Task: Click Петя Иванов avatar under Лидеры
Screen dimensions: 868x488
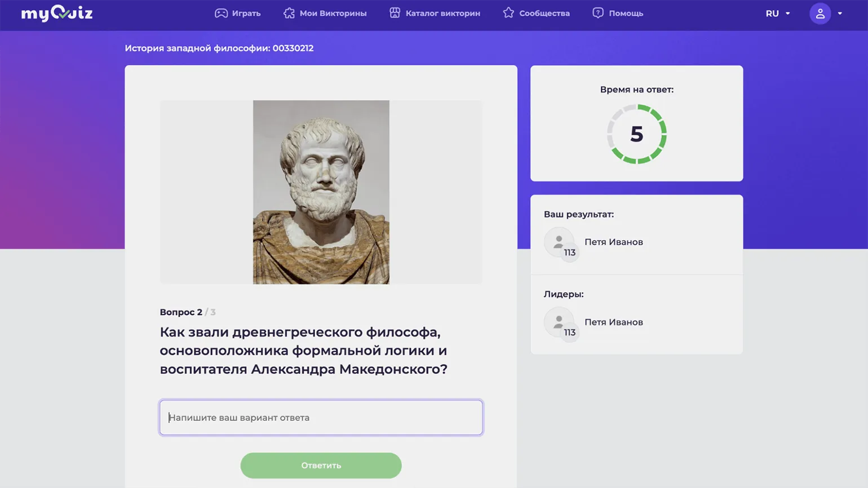Action: click(x=559, y=322)
